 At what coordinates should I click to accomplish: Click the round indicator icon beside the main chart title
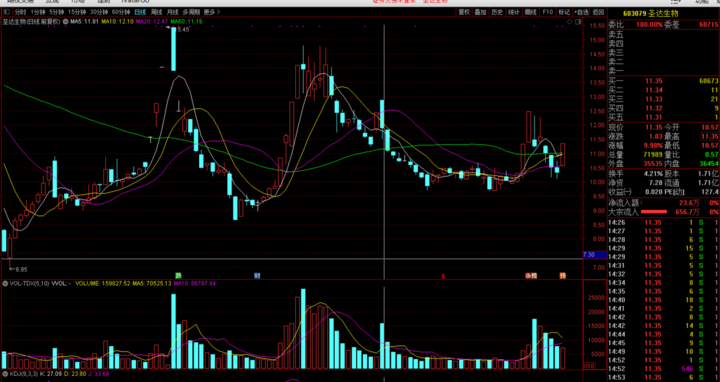tap(66, 22)
